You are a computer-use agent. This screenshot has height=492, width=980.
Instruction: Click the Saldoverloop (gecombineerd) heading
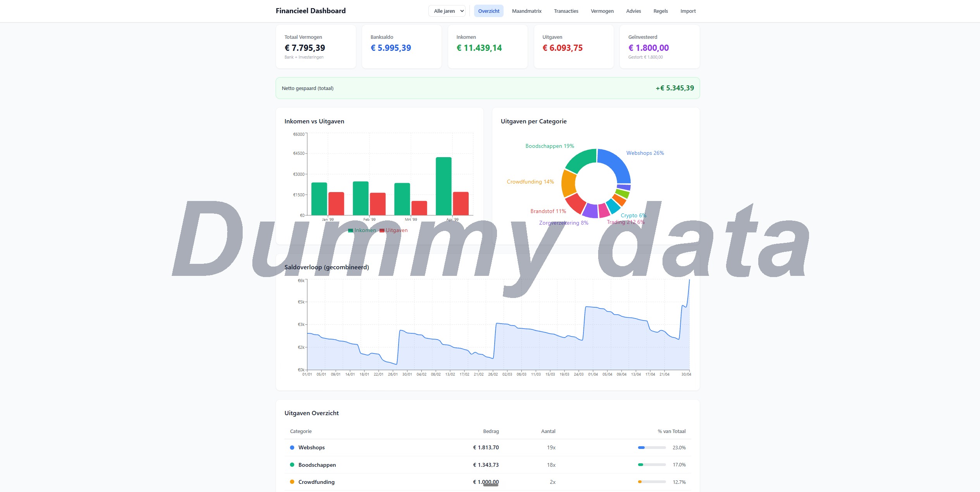click(327, 267)
